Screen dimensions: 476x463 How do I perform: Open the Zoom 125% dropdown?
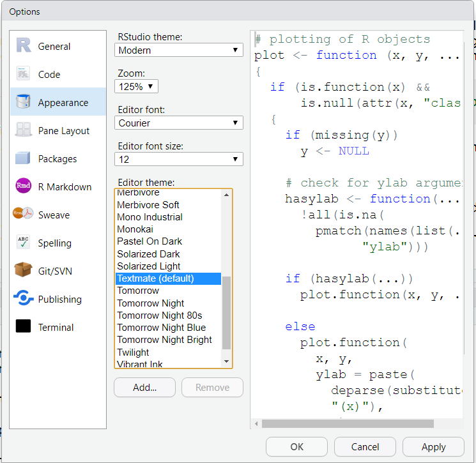(x=136, y=86)
